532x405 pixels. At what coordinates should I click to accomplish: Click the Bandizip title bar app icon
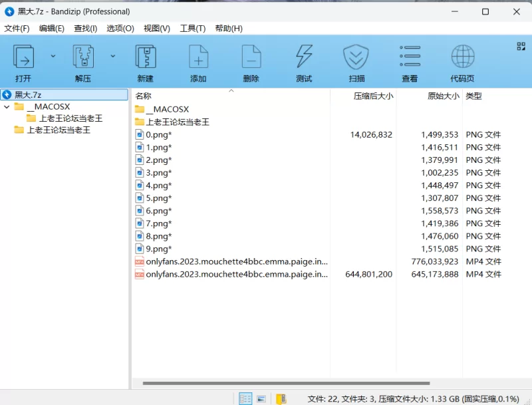coord(9,11)
